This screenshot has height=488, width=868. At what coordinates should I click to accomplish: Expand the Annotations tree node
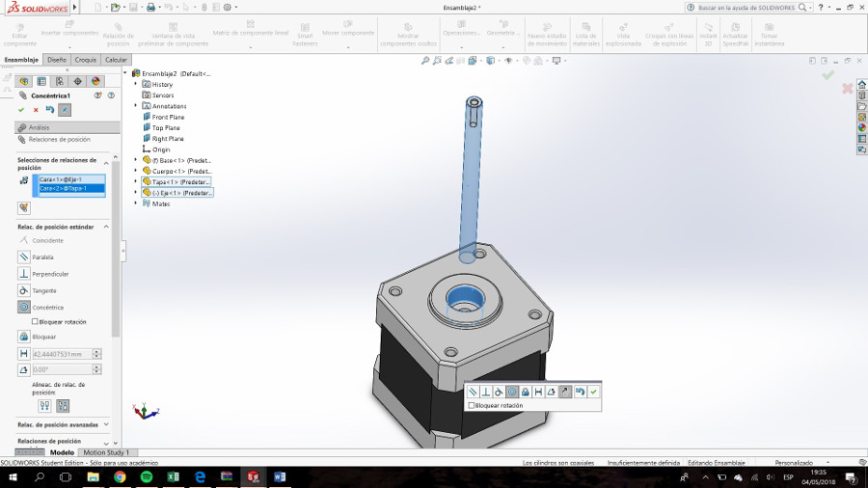pyautogui.click(x=136, y=106)
